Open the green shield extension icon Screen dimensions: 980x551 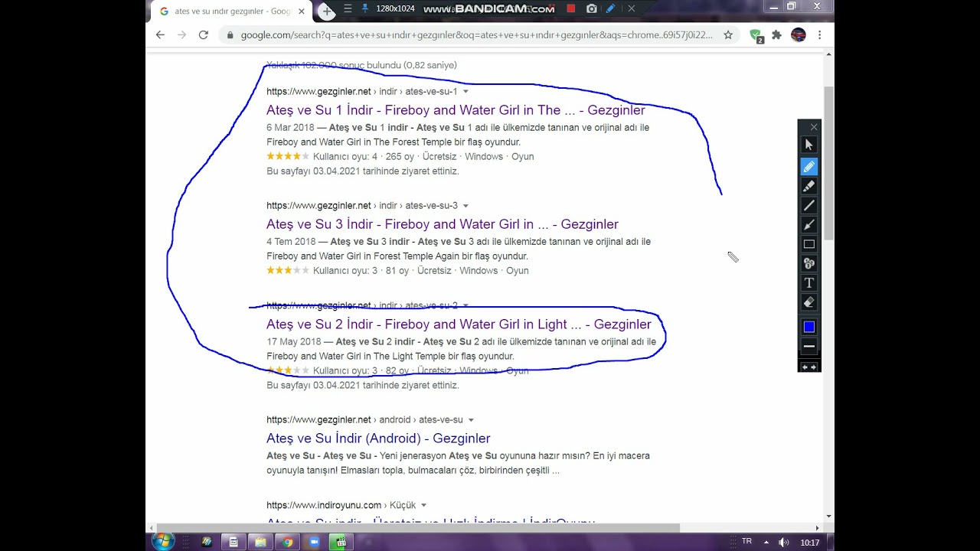(x=756, y=35)
